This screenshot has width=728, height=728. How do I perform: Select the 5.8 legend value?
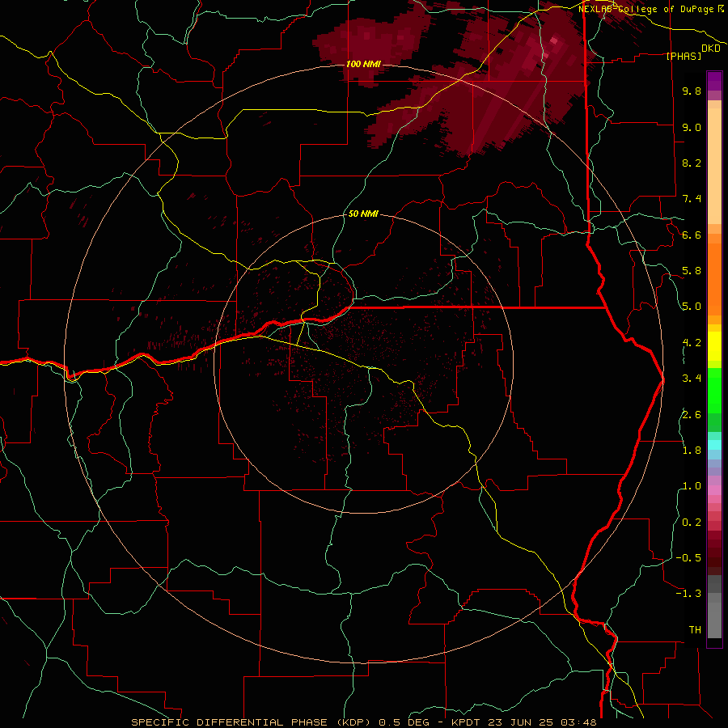click(x=692, y=271)
